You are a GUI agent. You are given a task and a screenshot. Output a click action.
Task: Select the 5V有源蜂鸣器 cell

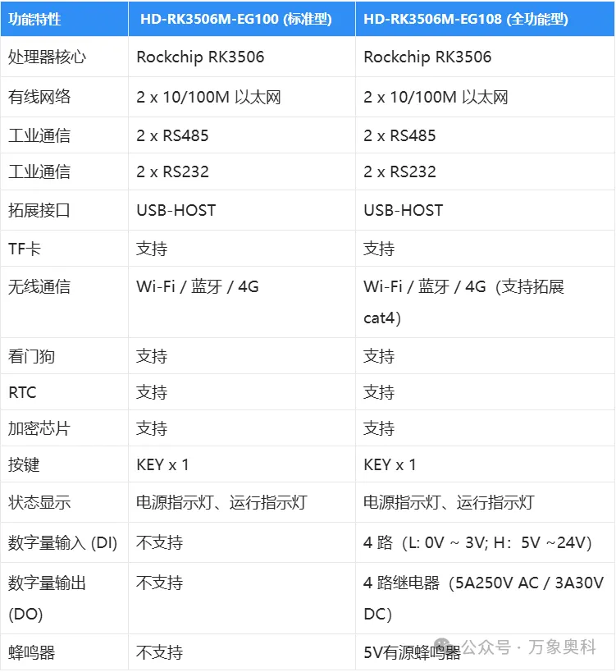[412, 652]
